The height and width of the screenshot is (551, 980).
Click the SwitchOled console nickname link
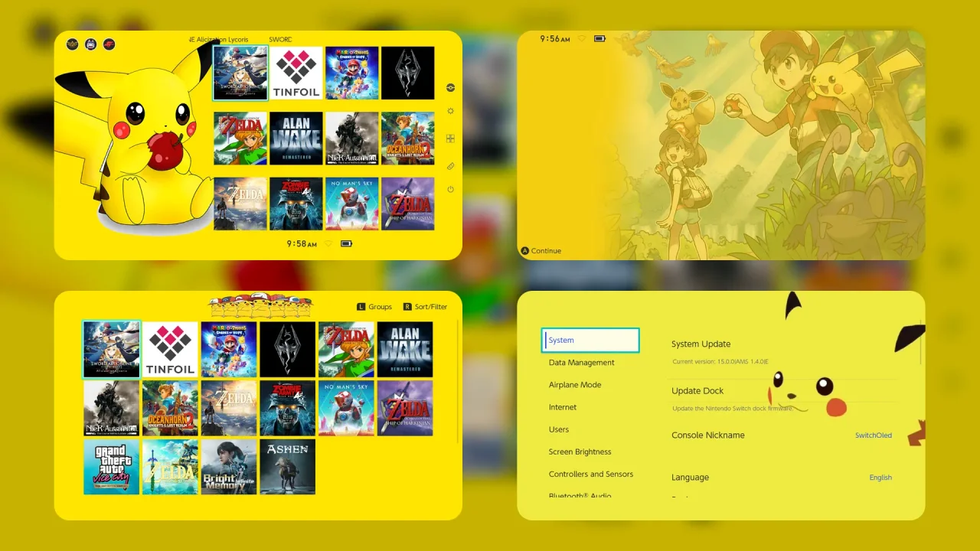tap(873, 435)
